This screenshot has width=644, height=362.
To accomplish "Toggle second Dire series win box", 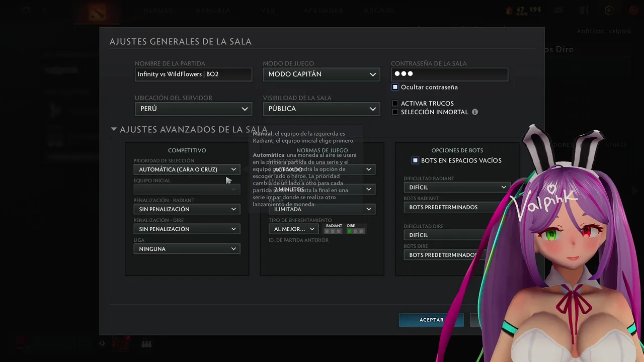I will (356, 231).
